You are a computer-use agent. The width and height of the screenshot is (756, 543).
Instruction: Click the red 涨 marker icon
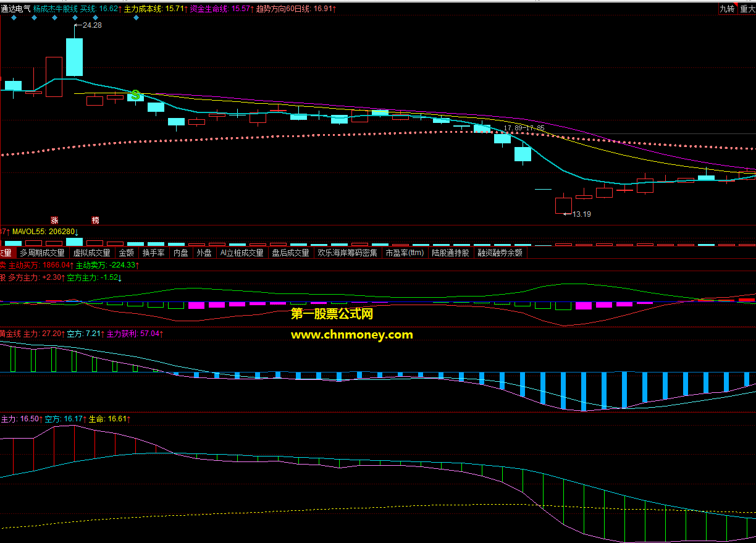pos(54,220)
